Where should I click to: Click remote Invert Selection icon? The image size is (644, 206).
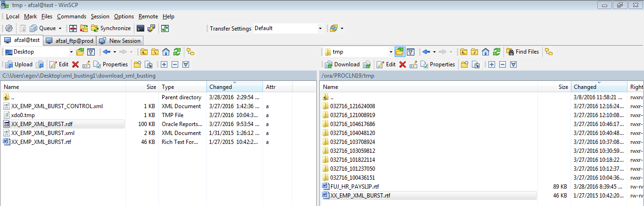click(513, 64)
